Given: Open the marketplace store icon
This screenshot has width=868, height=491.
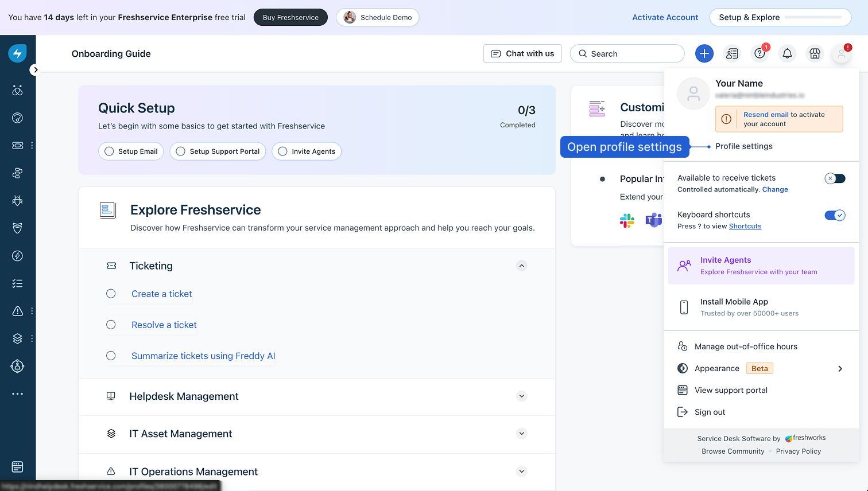Looking at the screenshot, I should 815,53.
